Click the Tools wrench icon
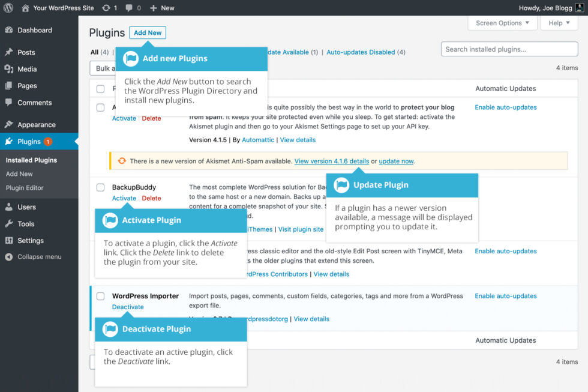Image resolution: width=588 pixels, height=392 pixels. [x=9, y=224]
